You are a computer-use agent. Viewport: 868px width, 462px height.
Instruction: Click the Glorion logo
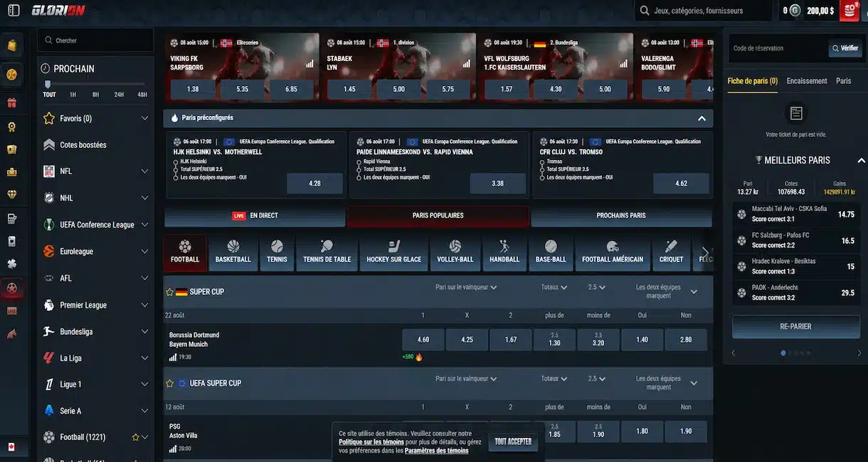tap(58, 11)
